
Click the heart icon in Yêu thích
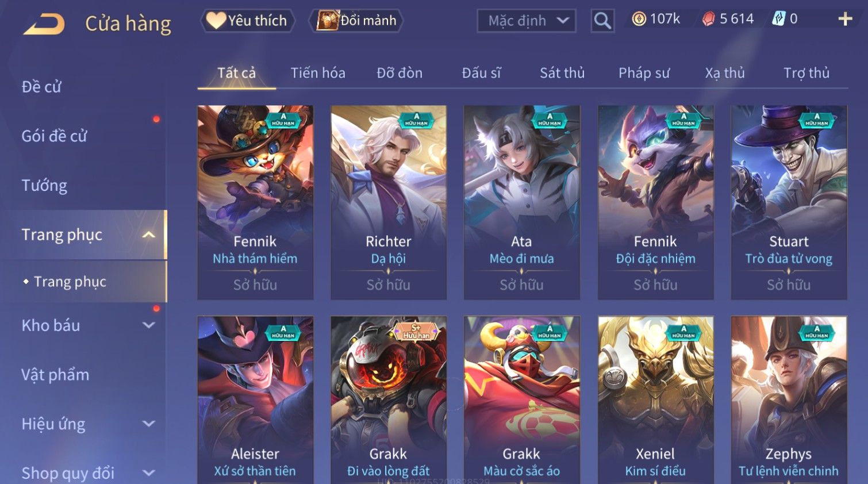(216, 20)
